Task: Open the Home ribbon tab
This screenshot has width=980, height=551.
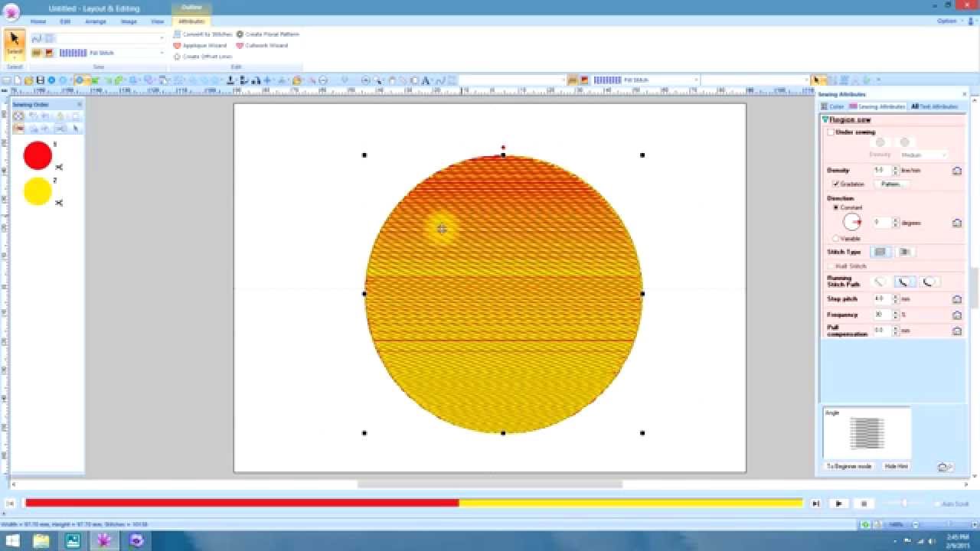Action: [x=38, y=21]
